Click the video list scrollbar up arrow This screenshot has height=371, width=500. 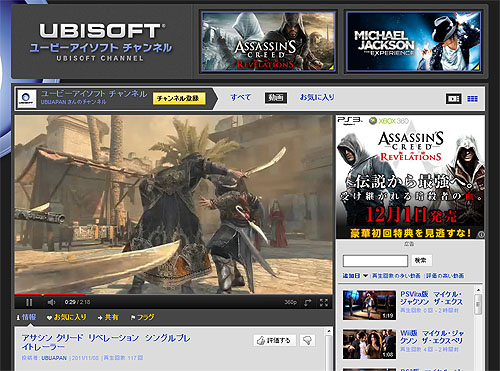point(478,290)
